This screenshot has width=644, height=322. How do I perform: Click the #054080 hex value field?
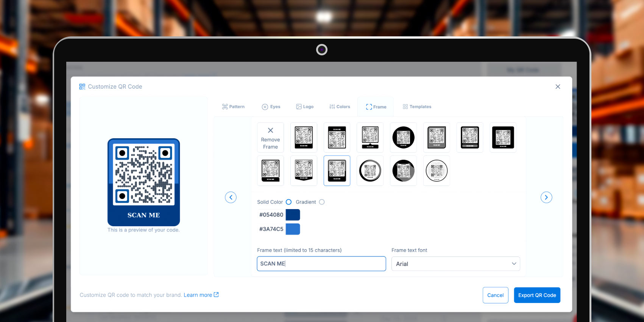click(271, 215)
